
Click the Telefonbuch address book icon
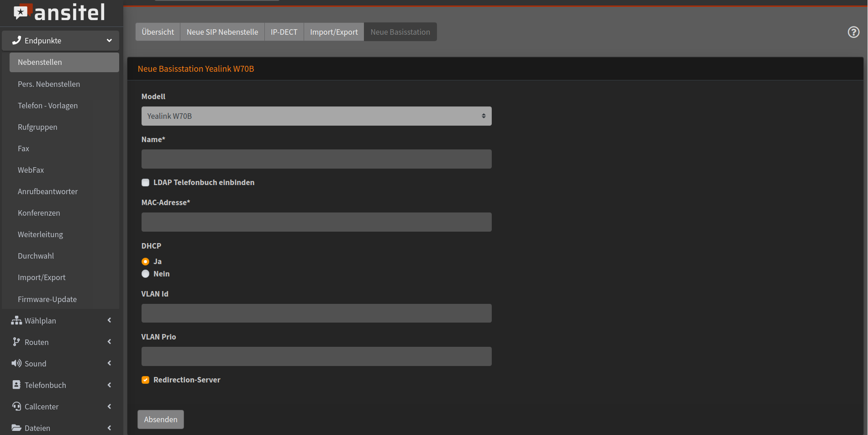(x=16, y=385)
